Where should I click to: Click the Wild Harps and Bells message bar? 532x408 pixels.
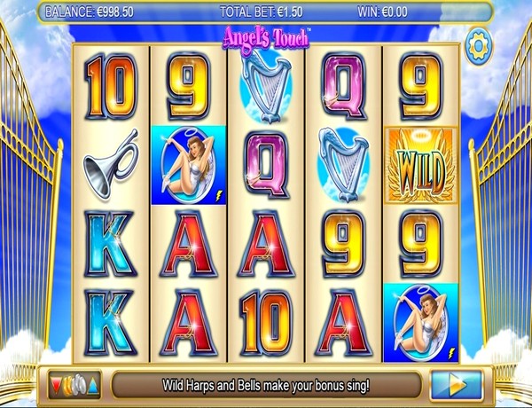(x=266, y=385)
